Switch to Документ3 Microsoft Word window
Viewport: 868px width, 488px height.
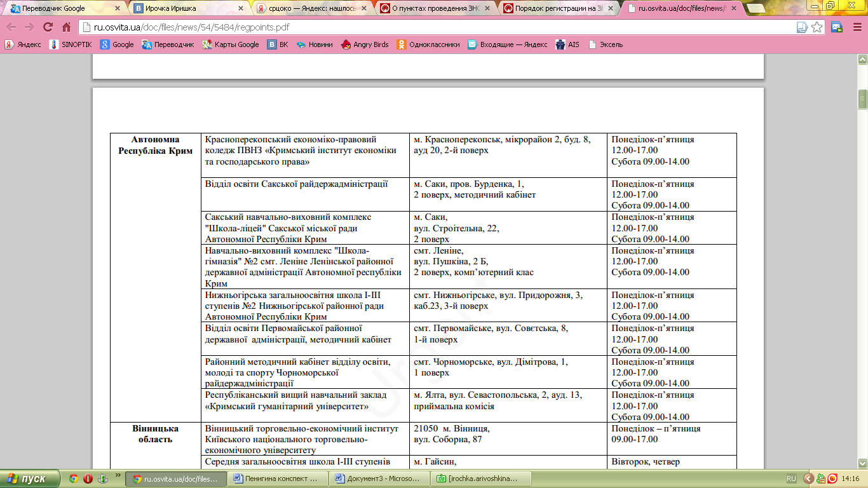[379, 478]
